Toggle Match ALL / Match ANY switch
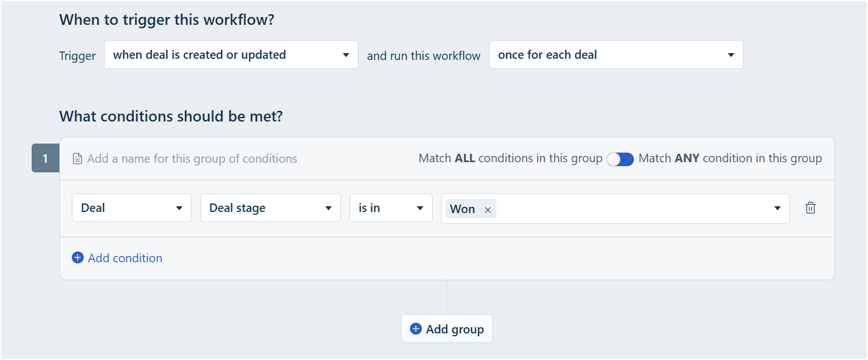Viewport: 868px width, 360px height. point(620,159)
